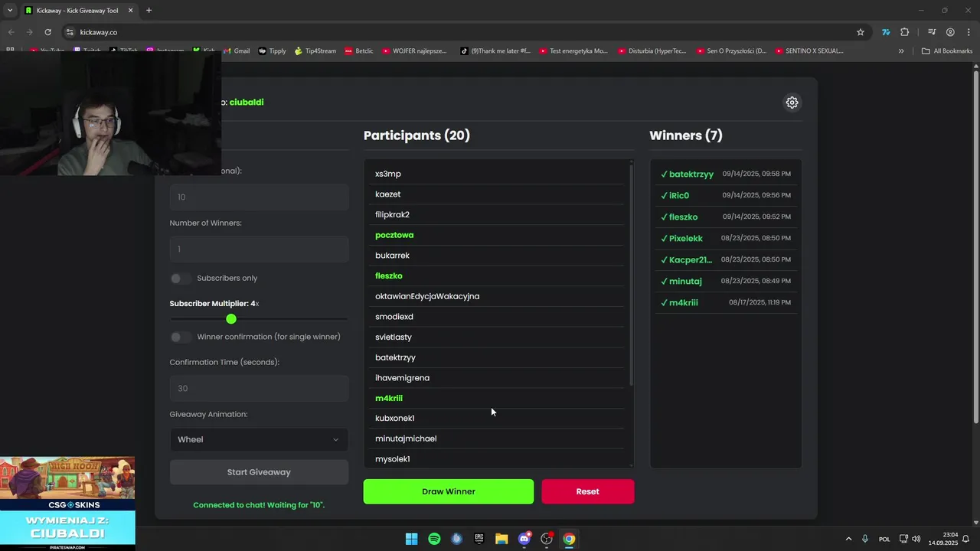The width and height of the screenshot is (980, 551).
Task: Click the Start Giveaway button
Action: coord(259,472)
